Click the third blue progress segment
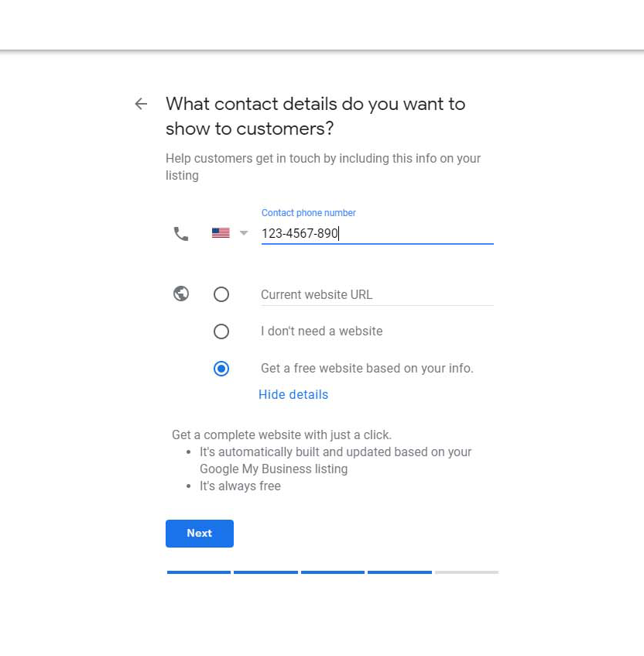The height and width of the screenshot is (656, 644). 333,572
